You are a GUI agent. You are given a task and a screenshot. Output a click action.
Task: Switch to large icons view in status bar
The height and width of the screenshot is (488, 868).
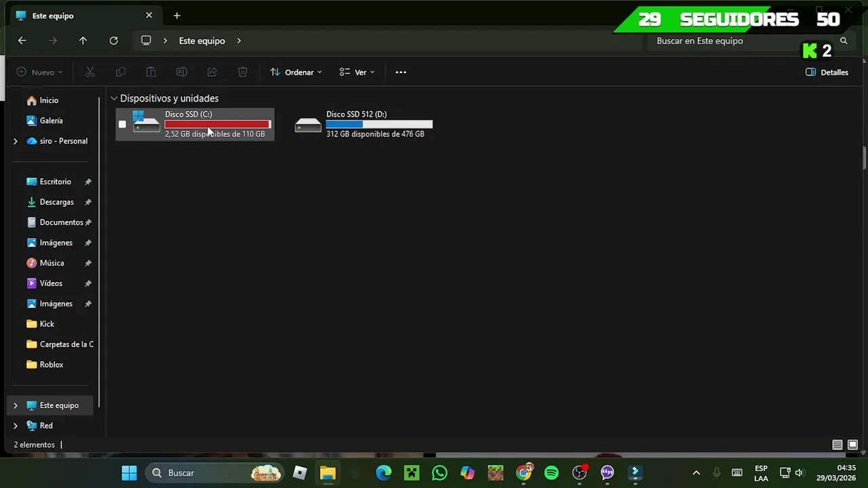852,445
